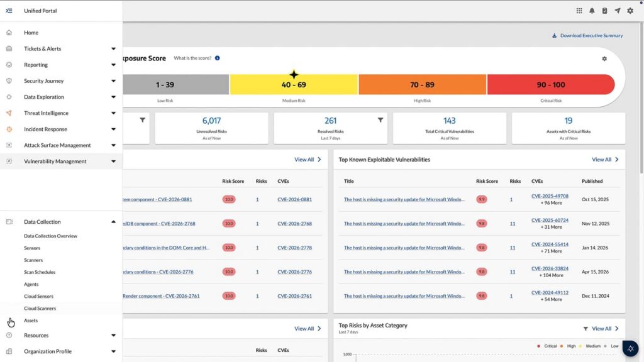This screenshot has height=362, width=644.
Task: Select Cloud Scanners in the sidebar
Action: (40, 308)
